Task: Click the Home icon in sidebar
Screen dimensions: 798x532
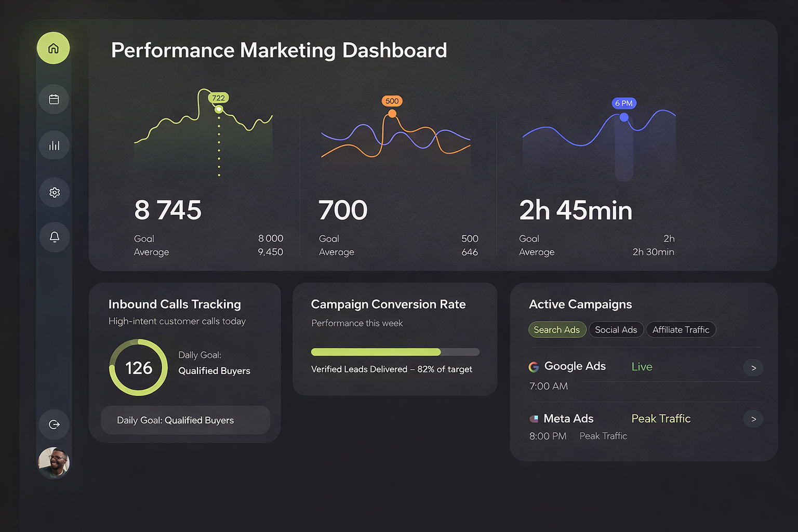Action: tap(53, 48)
